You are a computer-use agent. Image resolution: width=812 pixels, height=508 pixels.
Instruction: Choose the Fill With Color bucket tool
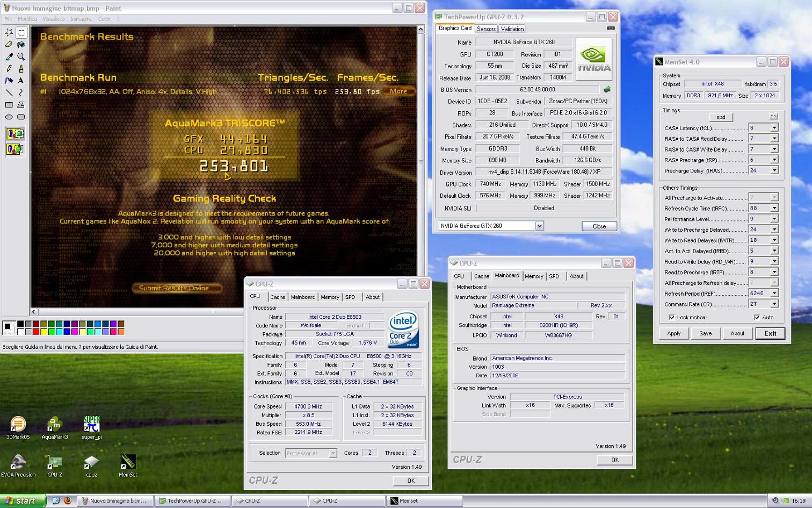click(21, 45)
